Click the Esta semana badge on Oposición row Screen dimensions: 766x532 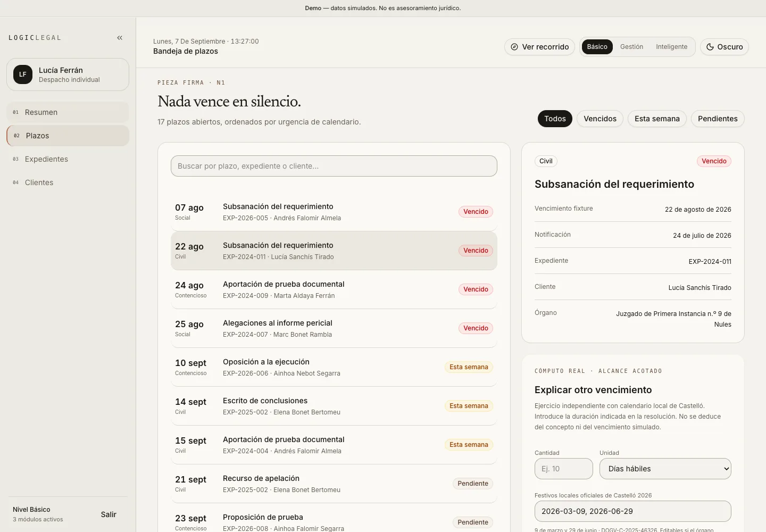coord(469,367)
